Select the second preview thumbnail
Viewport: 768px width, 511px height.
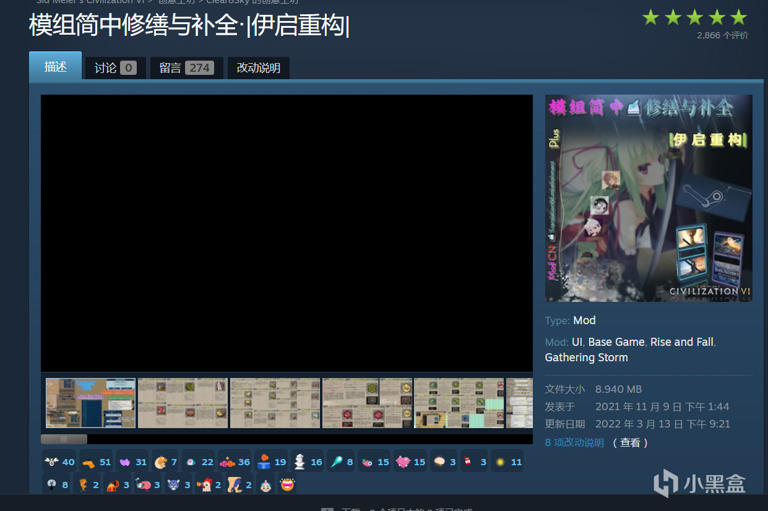(183, 403)
